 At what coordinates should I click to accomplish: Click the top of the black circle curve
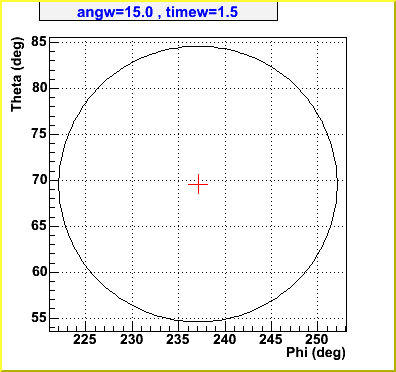tap(198, 47)
